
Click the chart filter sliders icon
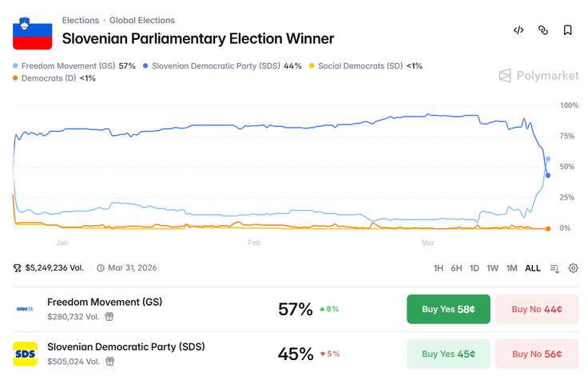point(554,268)
